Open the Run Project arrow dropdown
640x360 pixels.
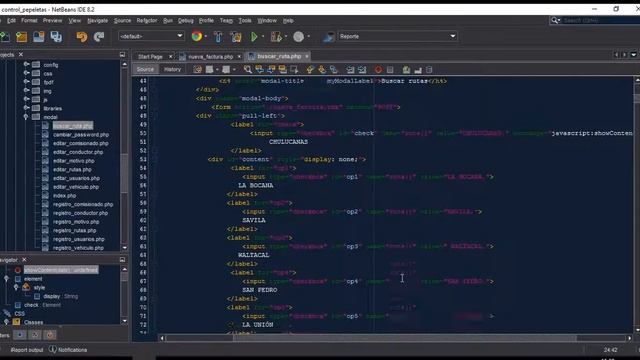coord(263,37)
